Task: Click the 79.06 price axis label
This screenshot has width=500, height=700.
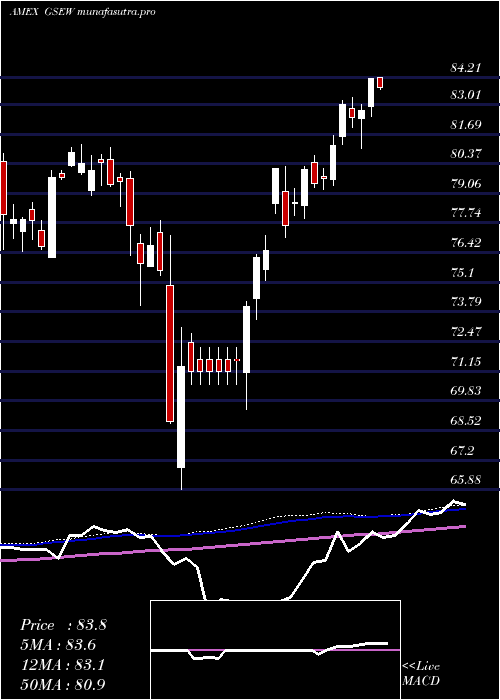Action: click(466, 183)
